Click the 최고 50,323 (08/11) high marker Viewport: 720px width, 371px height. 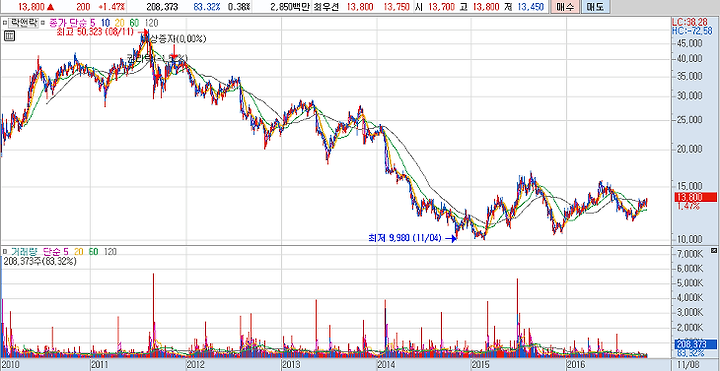95,32
